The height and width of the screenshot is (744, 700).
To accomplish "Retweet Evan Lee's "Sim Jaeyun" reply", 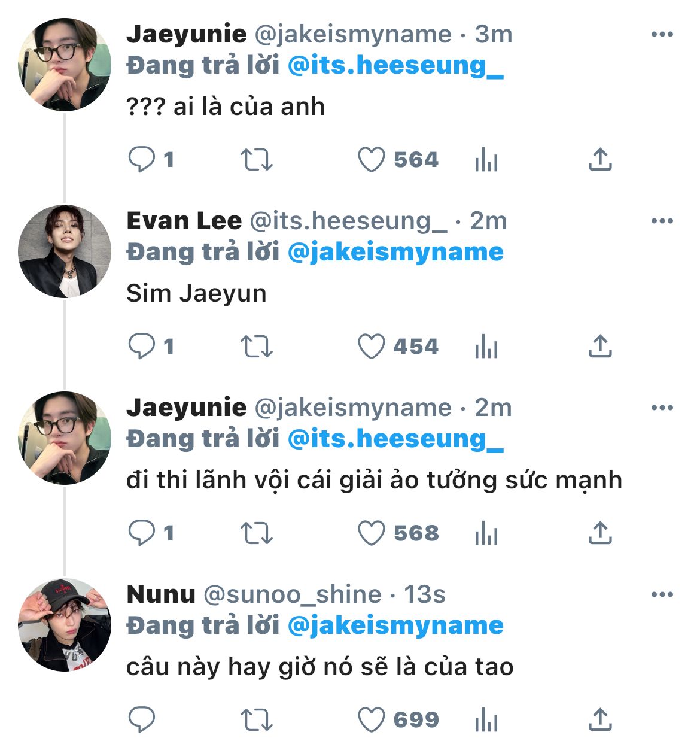I will [256, 347].
